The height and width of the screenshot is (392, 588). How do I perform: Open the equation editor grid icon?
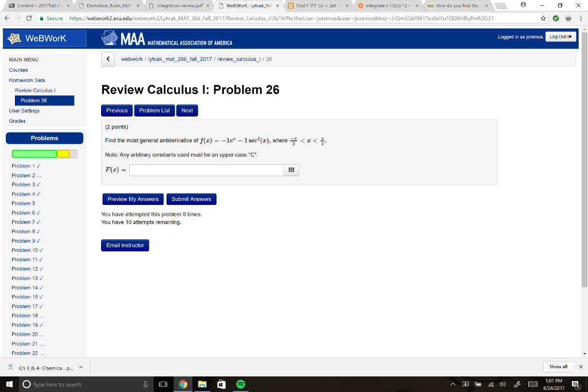(291, 170)
